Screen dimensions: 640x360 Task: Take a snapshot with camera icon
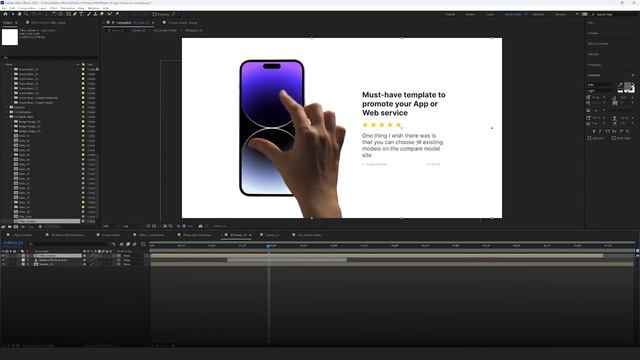(200, 226)
